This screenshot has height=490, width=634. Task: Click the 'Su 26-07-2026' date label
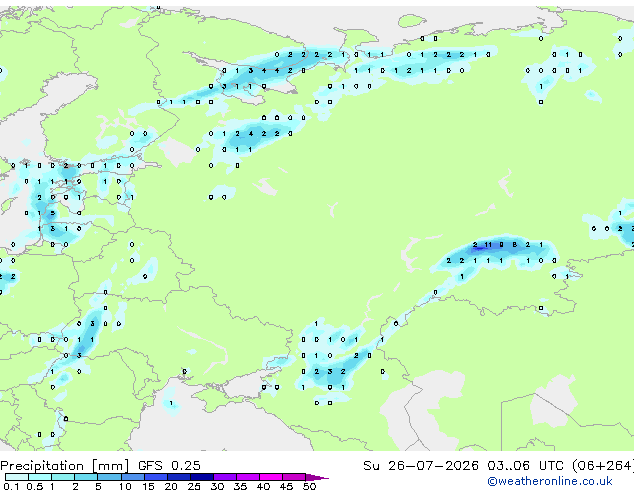pos(421,466)
